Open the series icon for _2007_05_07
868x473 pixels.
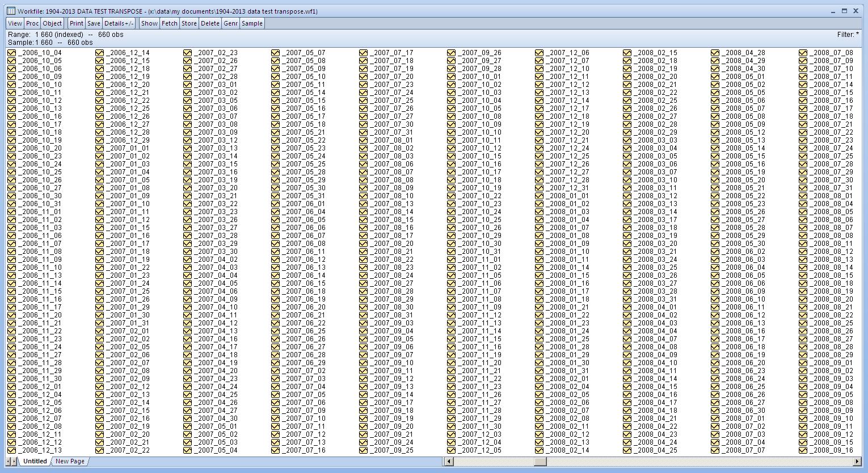click(x=275, y=52)
